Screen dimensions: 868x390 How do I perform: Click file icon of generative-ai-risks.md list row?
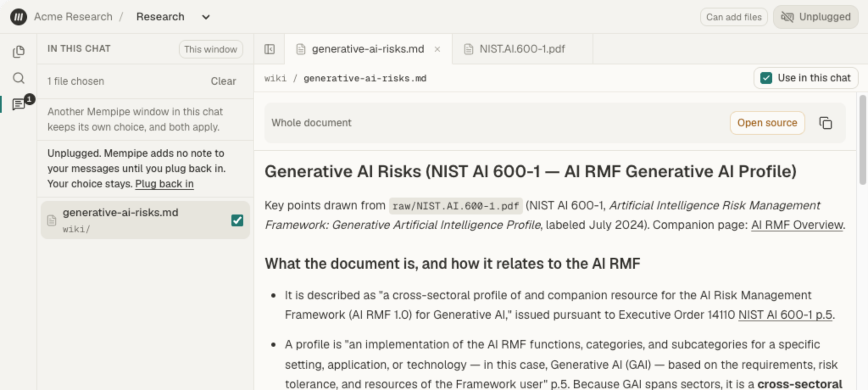[52, 220]
